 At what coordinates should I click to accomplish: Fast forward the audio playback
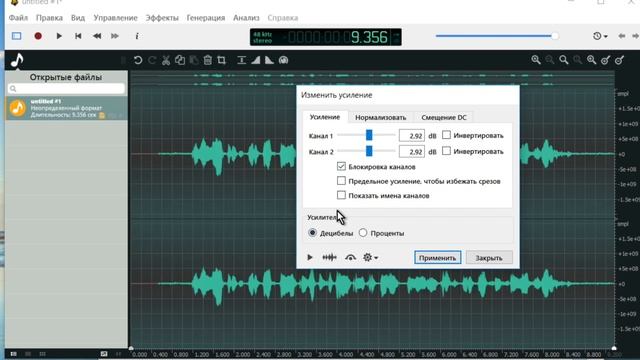point(115,36)
